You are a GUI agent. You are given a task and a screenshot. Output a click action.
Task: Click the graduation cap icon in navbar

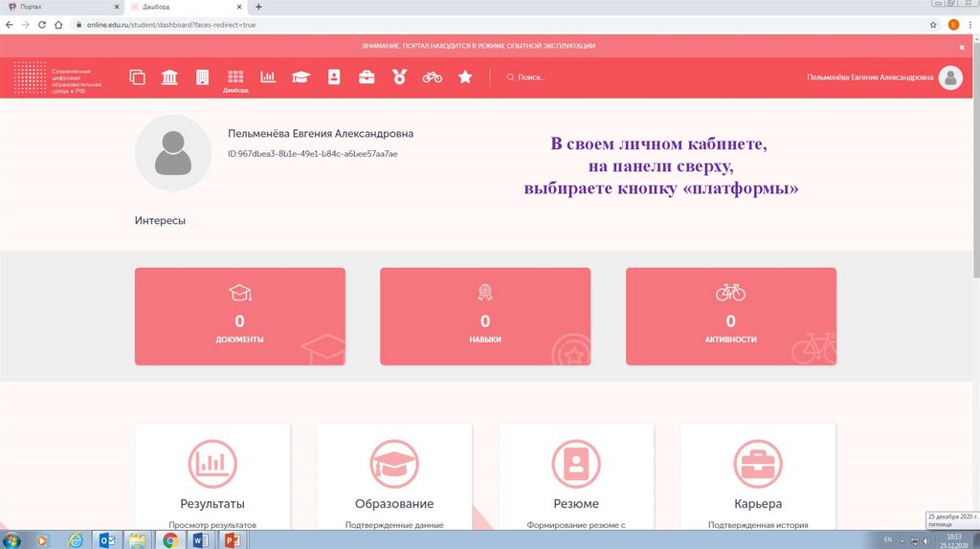tap(301, 77)
